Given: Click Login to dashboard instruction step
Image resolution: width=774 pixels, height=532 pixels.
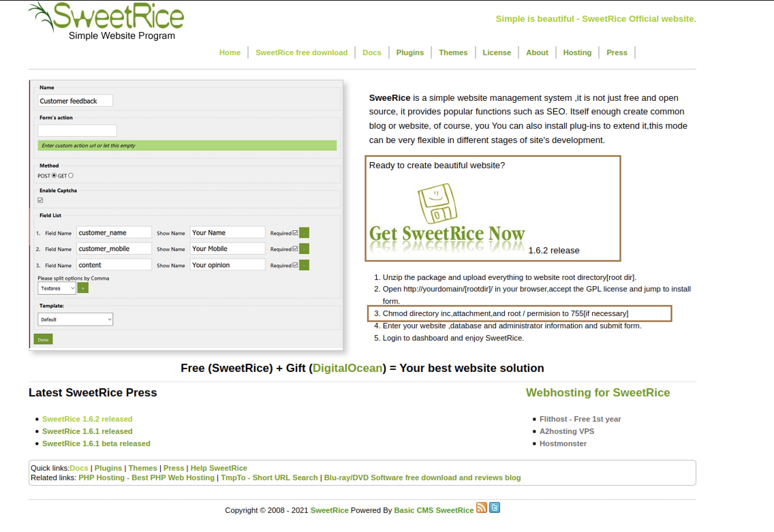Looking at the screenshot, I should [453, 338].
